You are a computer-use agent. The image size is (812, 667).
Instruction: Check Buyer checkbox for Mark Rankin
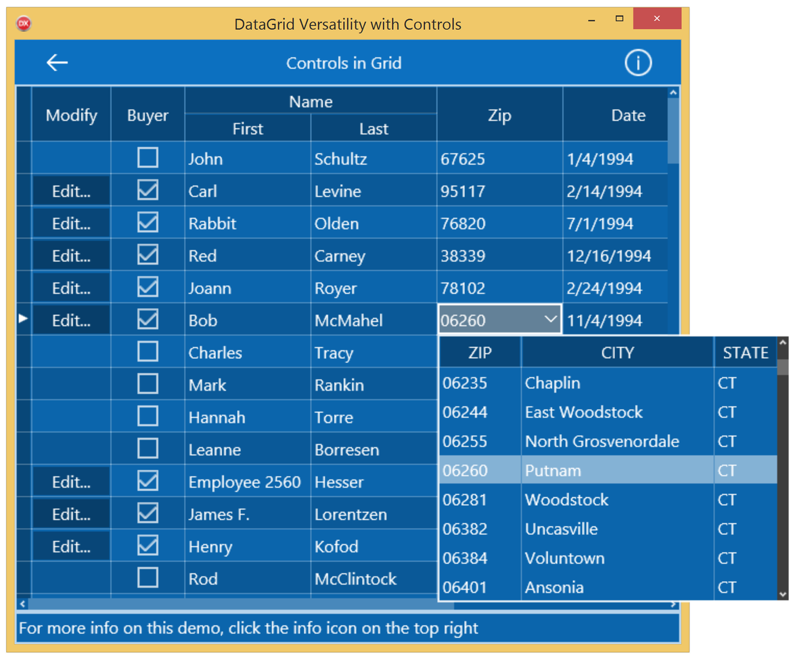pos(148,385)
